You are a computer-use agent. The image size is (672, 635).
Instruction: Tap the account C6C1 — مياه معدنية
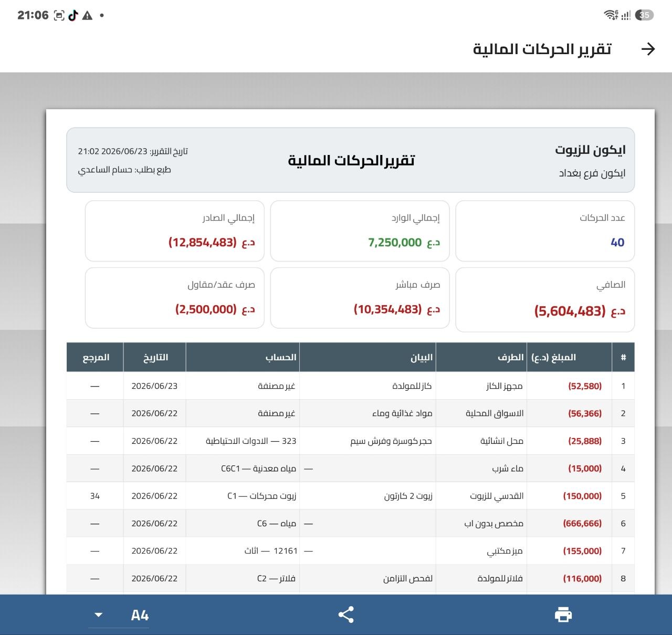point(258,469)
